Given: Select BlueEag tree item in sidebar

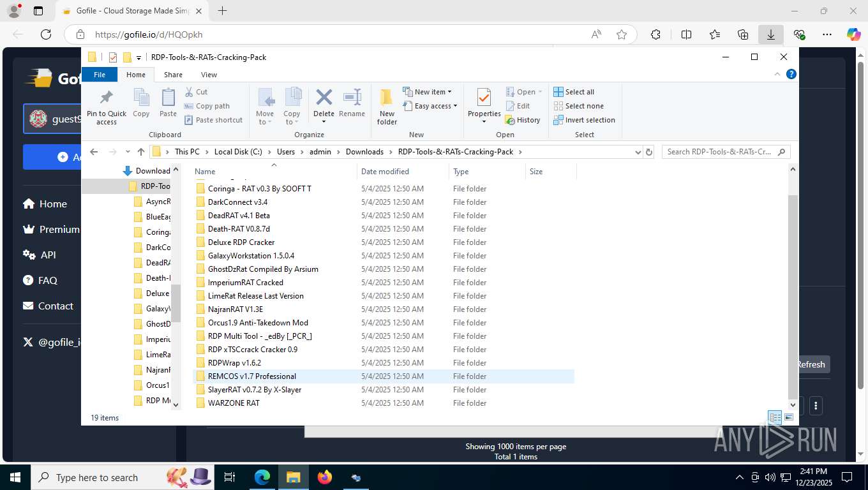Looking at the screenshot, I should [x=152, y=217].
